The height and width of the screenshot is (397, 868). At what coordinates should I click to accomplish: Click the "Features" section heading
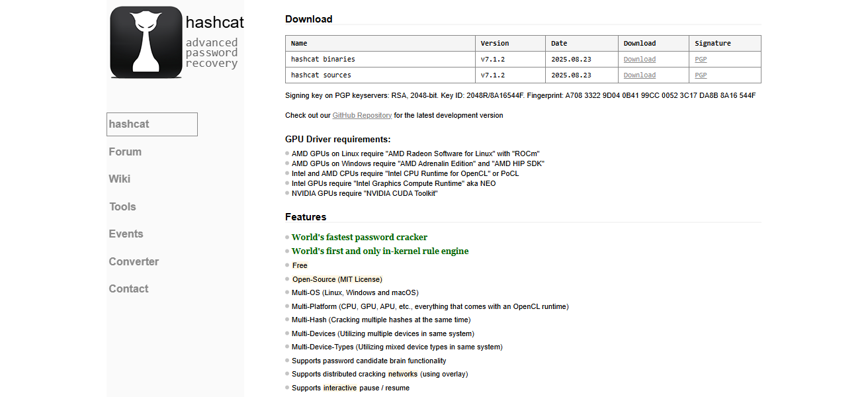306,217
